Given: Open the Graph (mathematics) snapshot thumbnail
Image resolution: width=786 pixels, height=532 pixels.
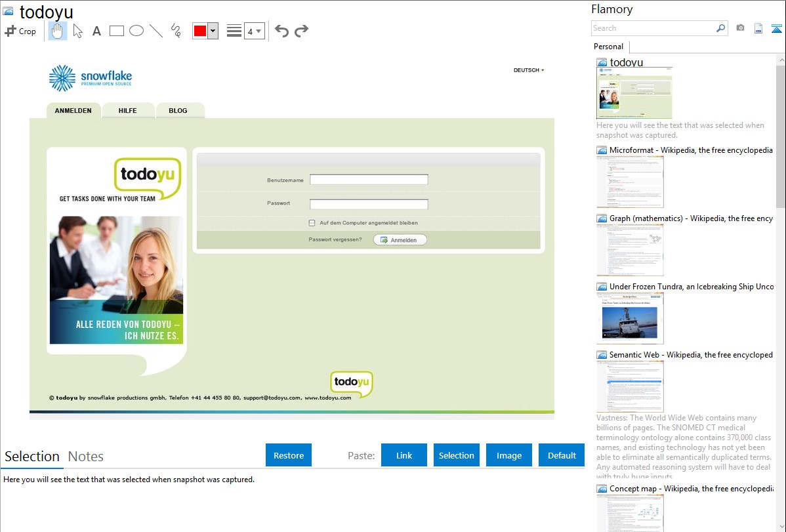Looking at the screenshot, I should click(630, 250).
